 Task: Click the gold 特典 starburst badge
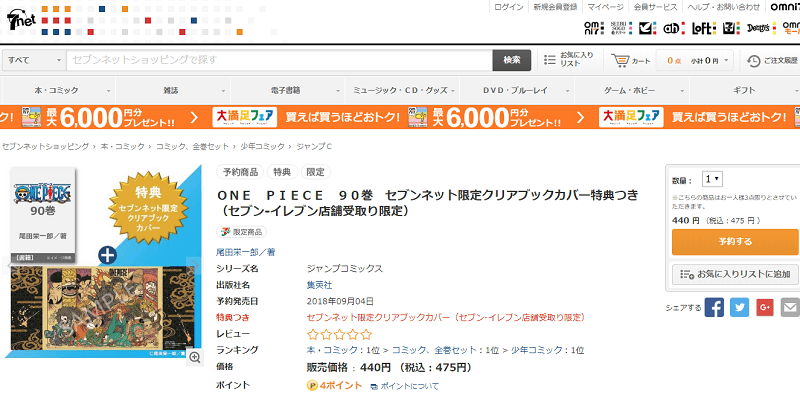[147, 209]
